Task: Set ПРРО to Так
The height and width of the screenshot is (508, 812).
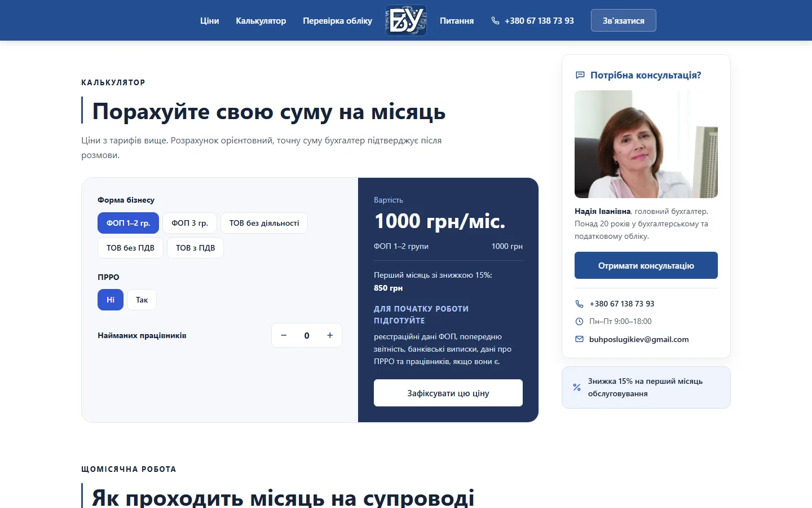Action: click(142, 300)
